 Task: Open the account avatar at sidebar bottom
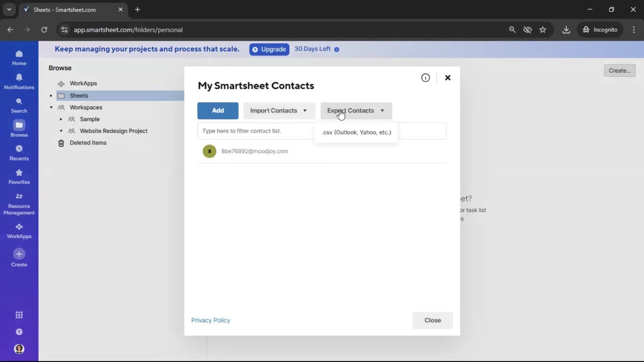[19, 349]
